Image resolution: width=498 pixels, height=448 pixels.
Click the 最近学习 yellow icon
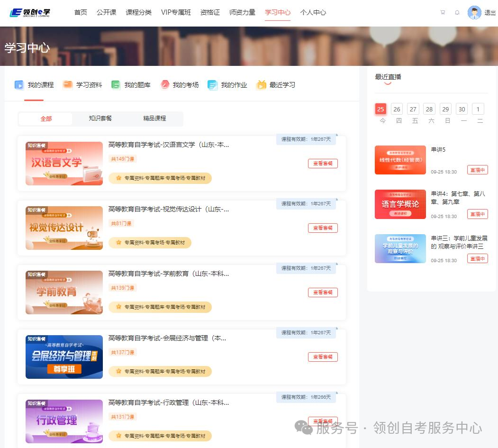click(261, 85)
